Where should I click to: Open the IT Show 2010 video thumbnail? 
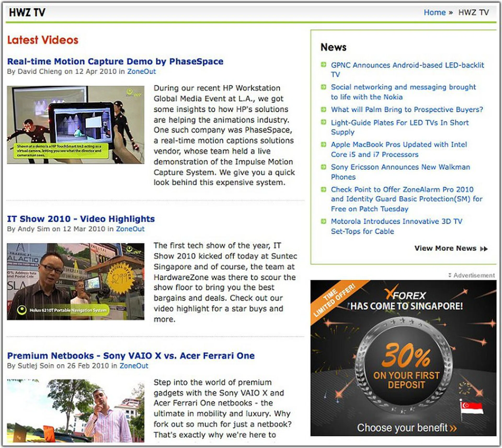pyautogui.click(x=76, y=282)
